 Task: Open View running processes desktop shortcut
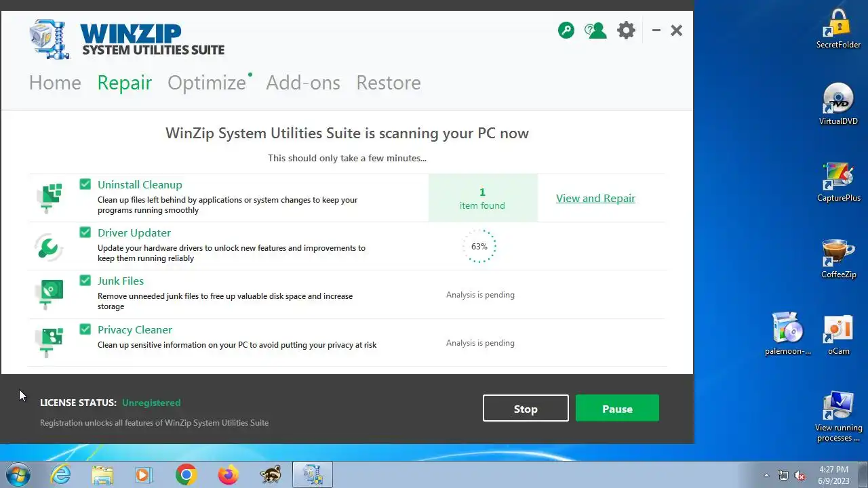[838, 416]
